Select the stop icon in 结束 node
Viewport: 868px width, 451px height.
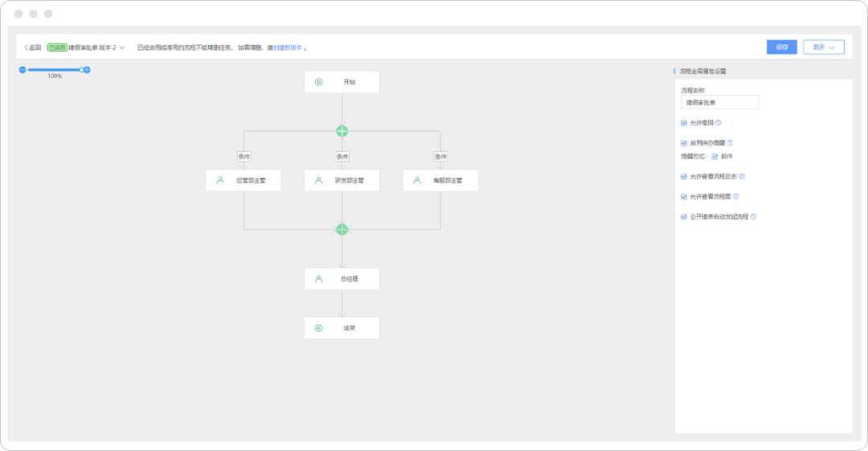[x=319, y=328]
